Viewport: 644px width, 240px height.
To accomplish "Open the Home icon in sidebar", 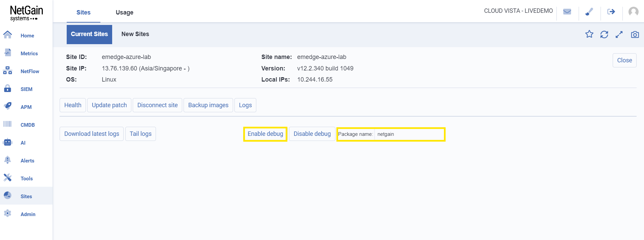I will click(x=7, y=35).
